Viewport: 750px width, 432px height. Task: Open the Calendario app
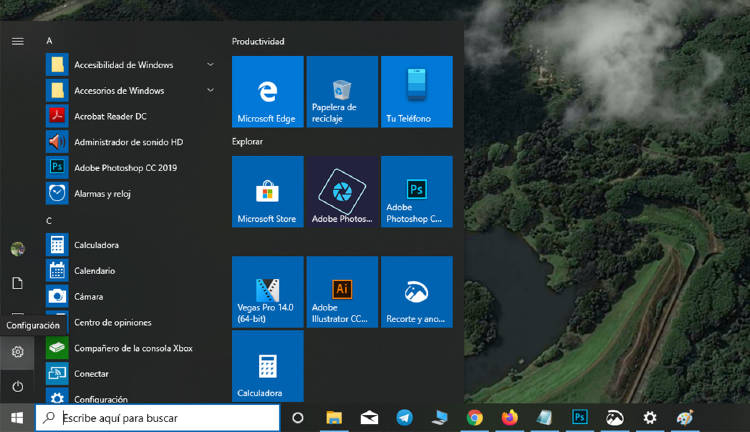(130, 271)
